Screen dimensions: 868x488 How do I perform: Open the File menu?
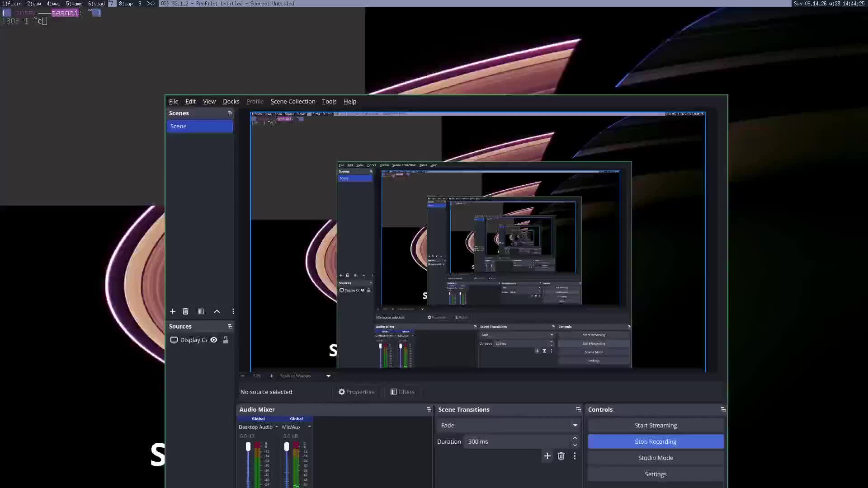click(x=174, y=101)
